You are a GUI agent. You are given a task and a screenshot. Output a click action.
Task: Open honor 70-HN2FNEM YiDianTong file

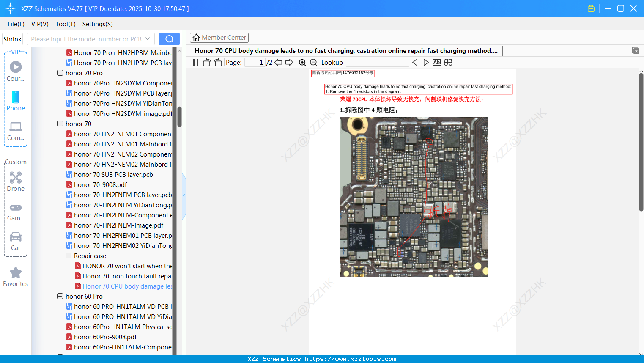119,205
